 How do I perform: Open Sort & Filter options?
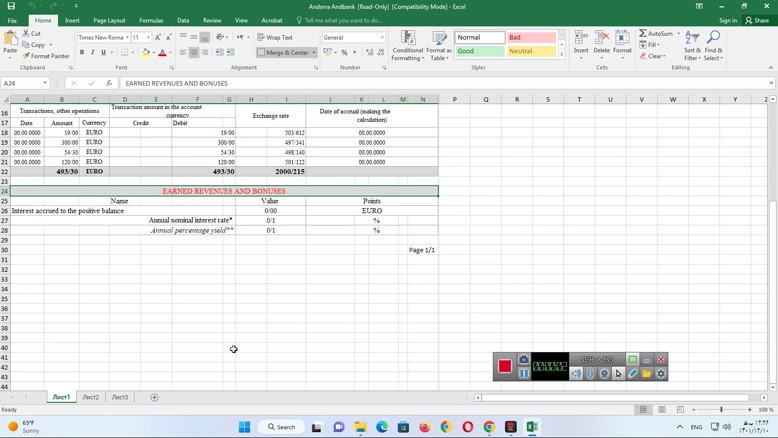click(692, 46)
